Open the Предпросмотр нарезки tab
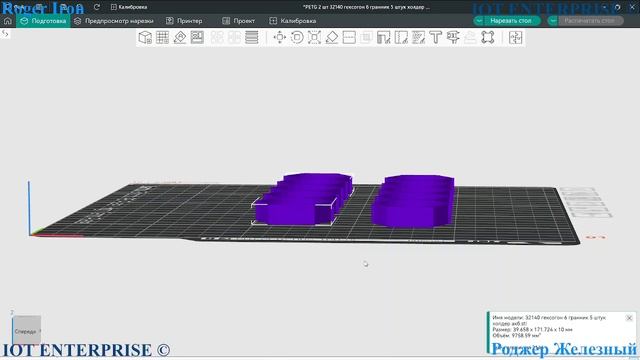 113,21
